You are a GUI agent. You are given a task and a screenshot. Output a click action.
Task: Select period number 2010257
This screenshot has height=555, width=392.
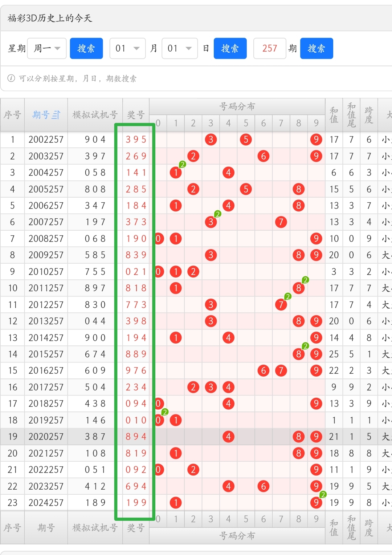pos(46,272)
